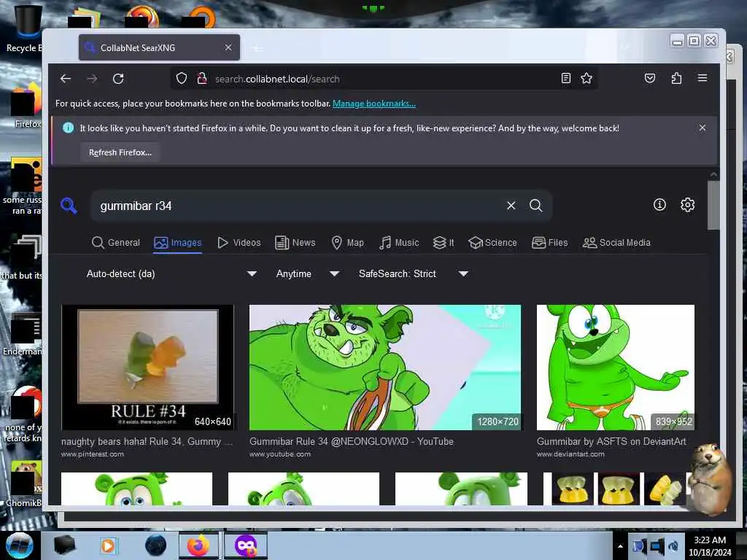Open the tracking protection shield icon
Viewport: 747px width, 560px height.
(x=182, y=79)
